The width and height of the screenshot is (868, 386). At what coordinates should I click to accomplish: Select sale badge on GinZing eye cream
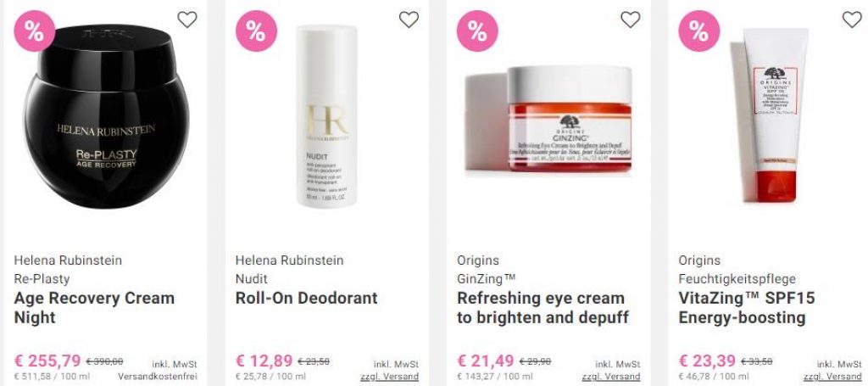click(x=477, y=31)
